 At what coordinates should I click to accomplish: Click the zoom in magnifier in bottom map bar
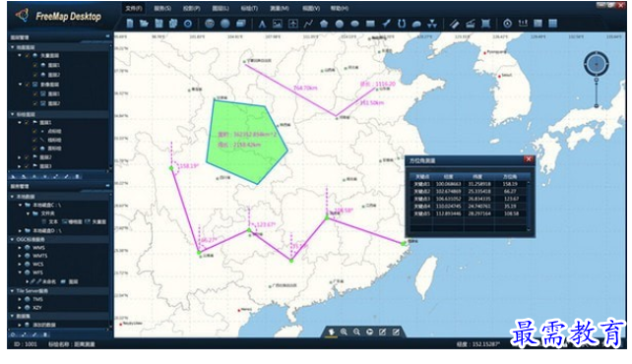point(344,332)
